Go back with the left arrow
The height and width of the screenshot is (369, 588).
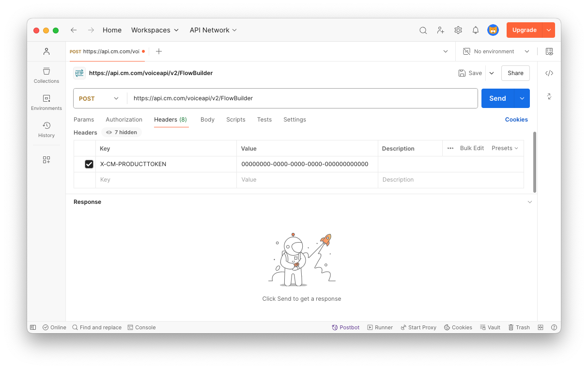[74, 30]
